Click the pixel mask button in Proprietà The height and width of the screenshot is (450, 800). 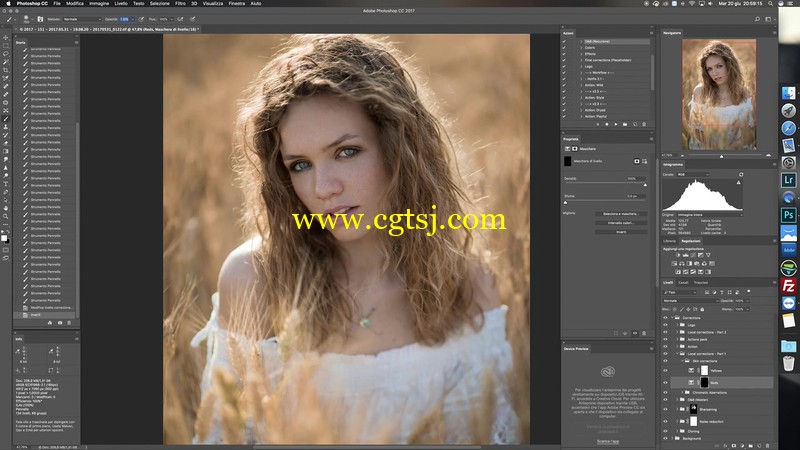(637, 161)
